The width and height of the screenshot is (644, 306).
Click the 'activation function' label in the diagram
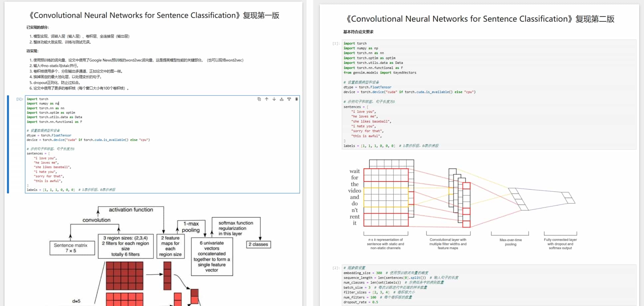(131, 210)
